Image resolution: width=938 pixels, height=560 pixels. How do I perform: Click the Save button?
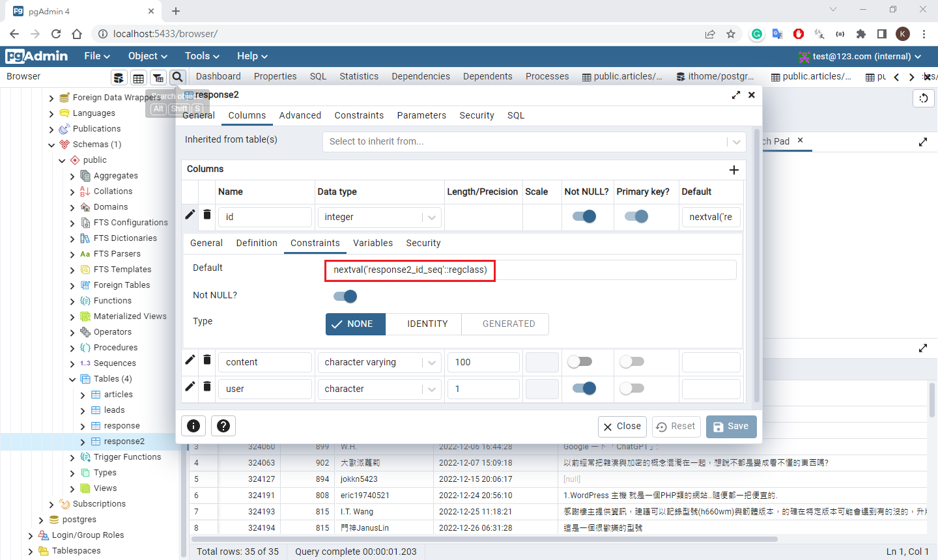(731, 427)
